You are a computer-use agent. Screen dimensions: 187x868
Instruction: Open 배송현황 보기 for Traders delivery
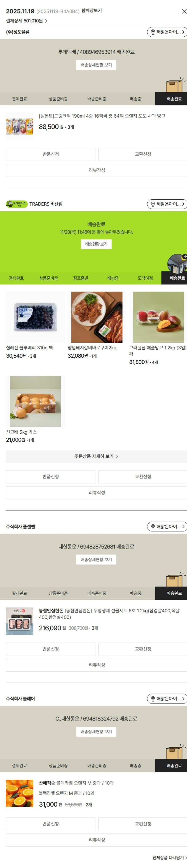click(96, 244)
